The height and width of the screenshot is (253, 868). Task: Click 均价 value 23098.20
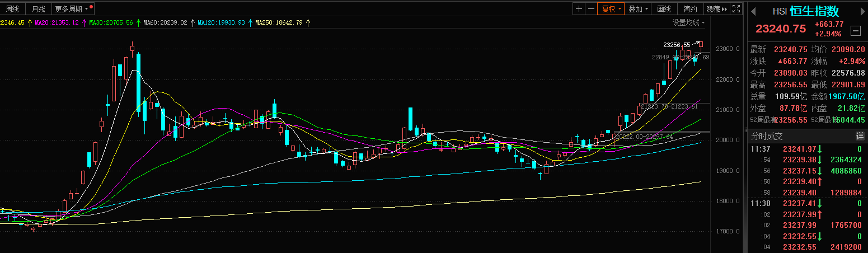coord(848,49)
